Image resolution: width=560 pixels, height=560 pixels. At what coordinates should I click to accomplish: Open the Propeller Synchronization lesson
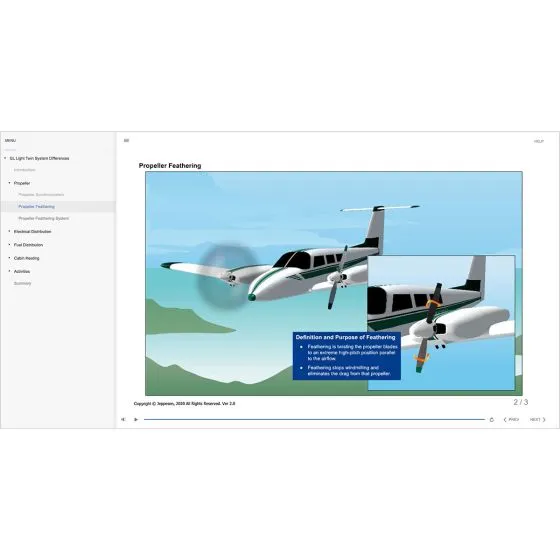tap(41, 195)
